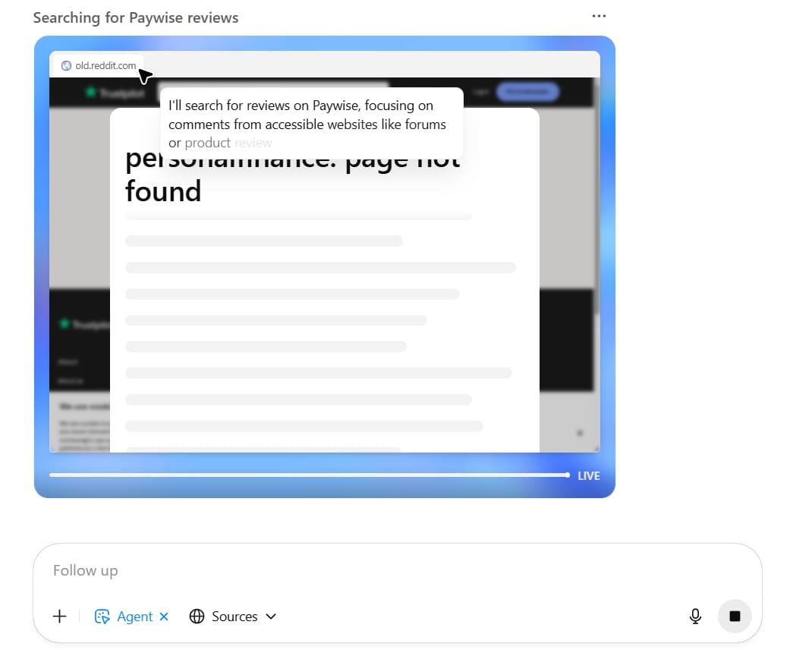812x650 pixels.
Task: Click the LIVE indicator label
Action: tap(589, 476)
